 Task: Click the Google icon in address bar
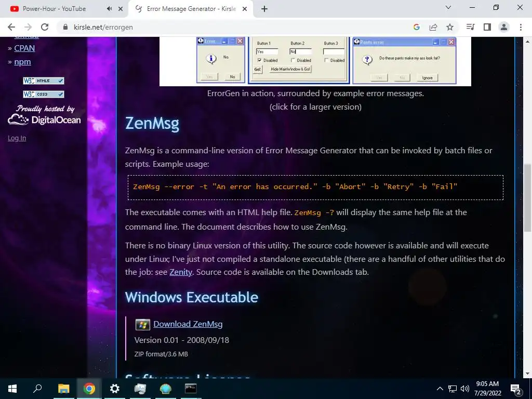click(x=416, y=27)
